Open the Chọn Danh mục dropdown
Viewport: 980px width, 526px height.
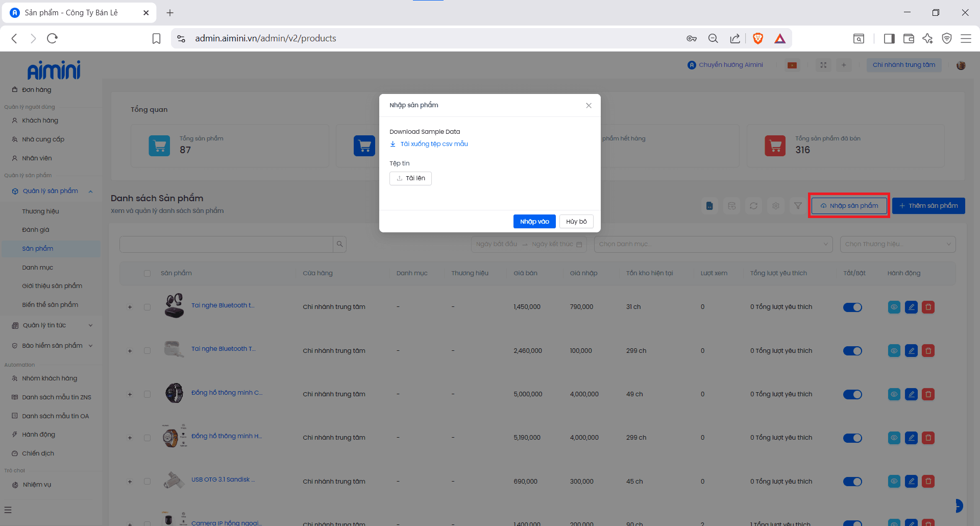coord(713,244)
